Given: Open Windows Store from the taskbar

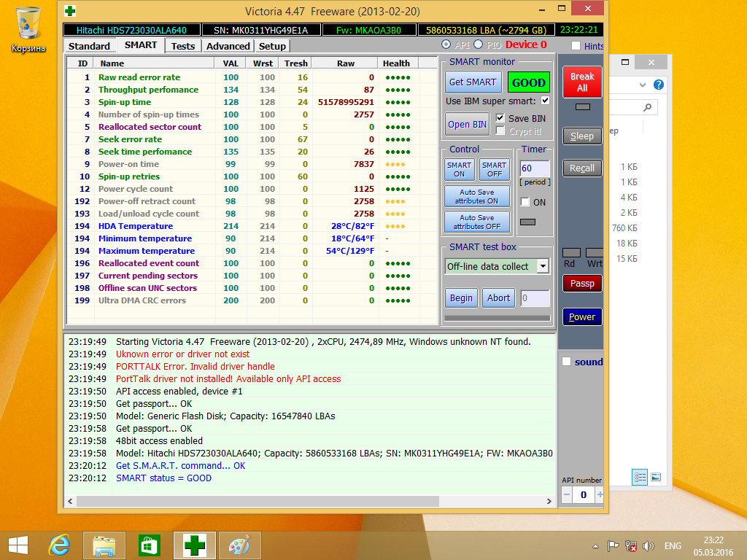Looking at the screenshot, I should pos(149,545).
